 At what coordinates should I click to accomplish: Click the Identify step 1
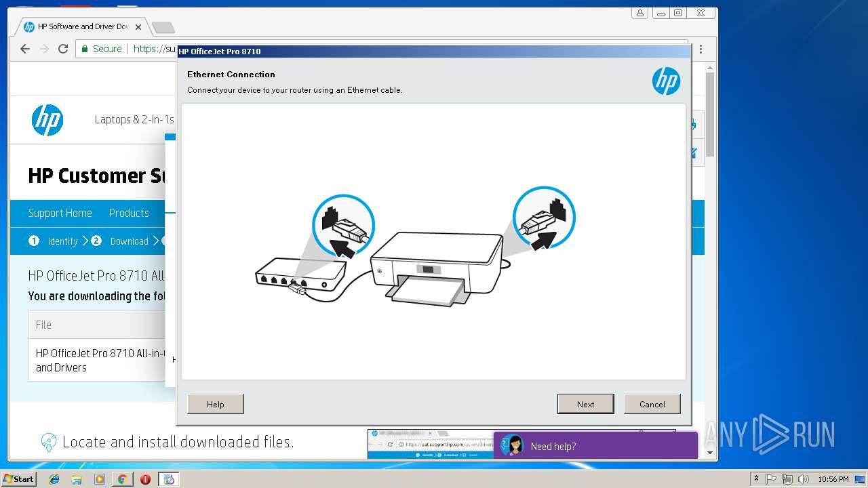pos(54,241)
